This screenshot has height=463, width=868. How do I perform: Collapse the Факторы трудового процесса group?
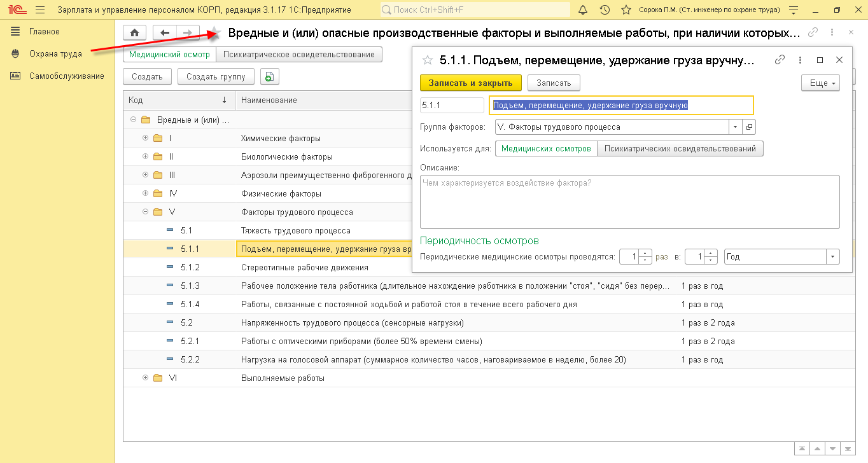pyautogui.click(x=145, y=212)
